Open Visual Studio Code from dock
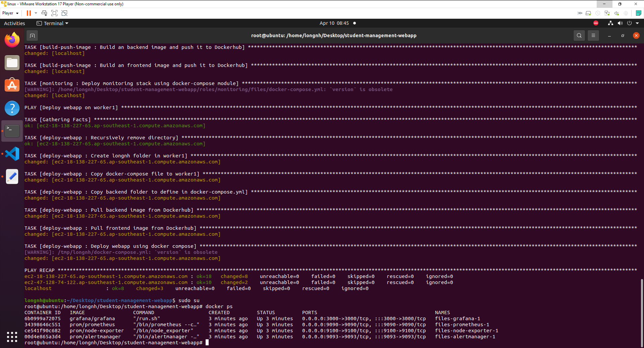This screenshot has height=348, width=644. point(12,154)
